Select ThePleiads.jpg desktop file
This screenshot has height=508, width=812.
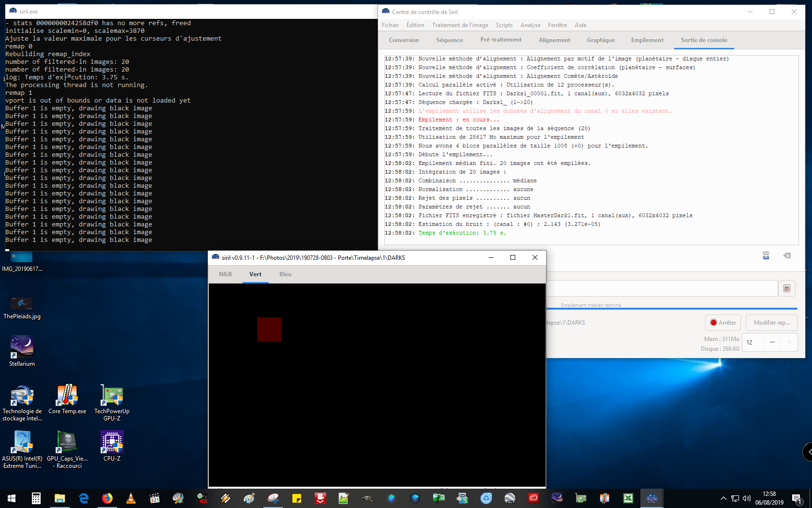(22, 308)
